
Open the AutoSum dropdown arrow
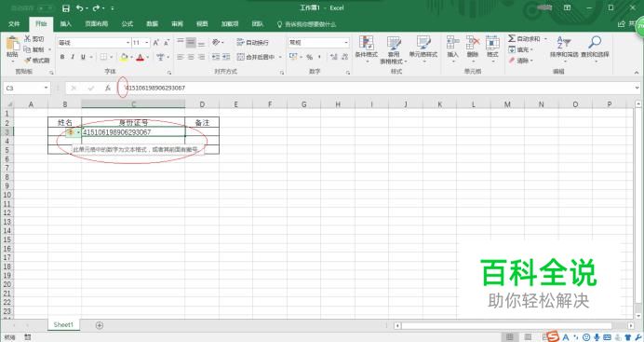click(545, 38)
